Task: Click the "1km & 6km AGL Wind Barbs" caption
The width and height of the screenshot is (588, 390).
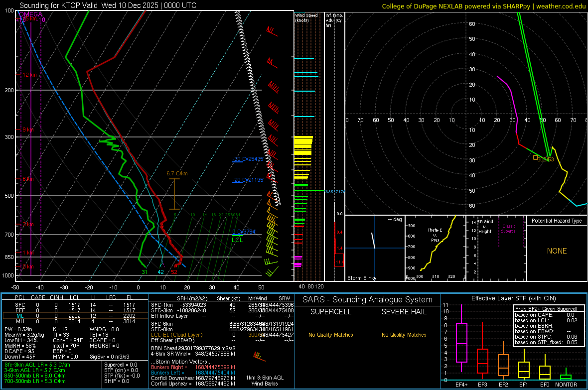Action: tap(265, 381)
